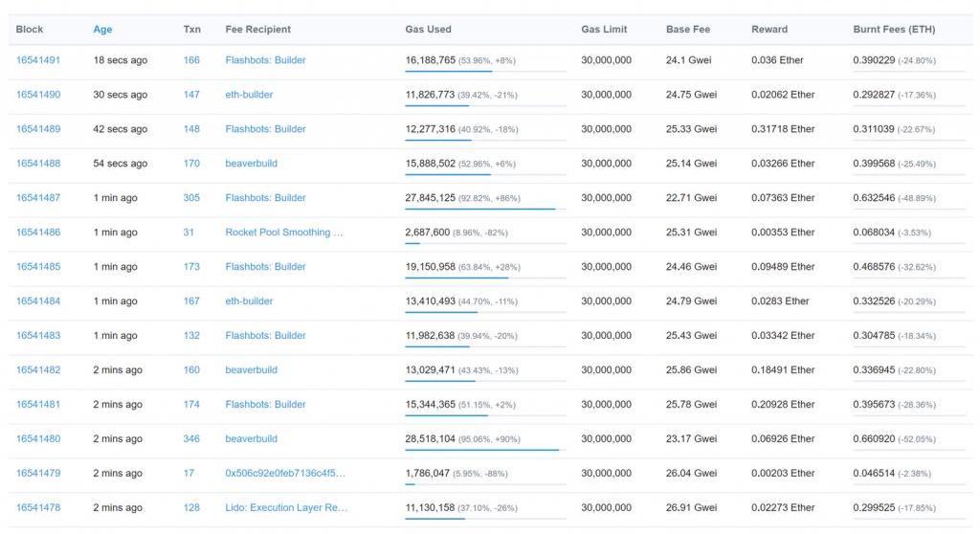Select block 16541480 link
Viewport: 980px width, 534px height.
pos(38,439)
